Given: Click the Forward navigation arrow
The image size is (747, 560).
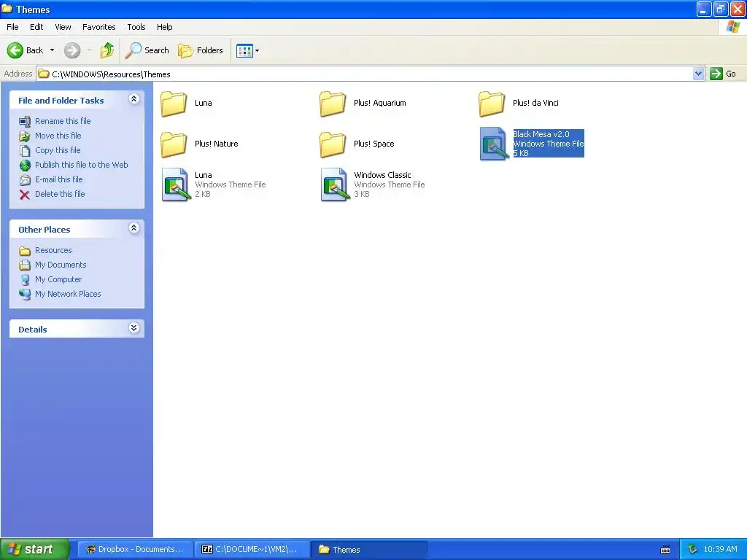Looking at the screenshot, I should point(72,50).
